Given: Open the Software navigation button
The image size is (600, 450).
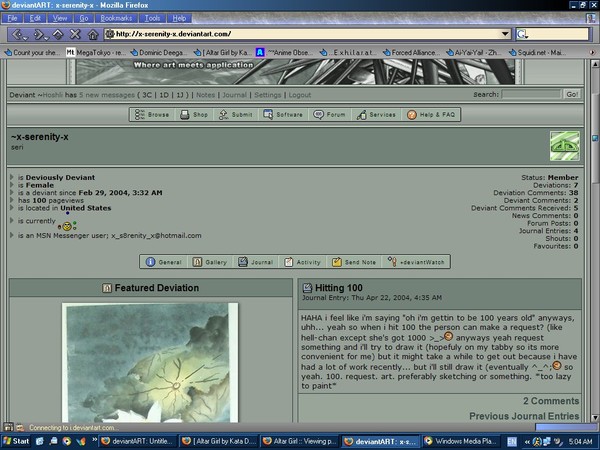Looking at the screenshot, I should pos(283,114).
